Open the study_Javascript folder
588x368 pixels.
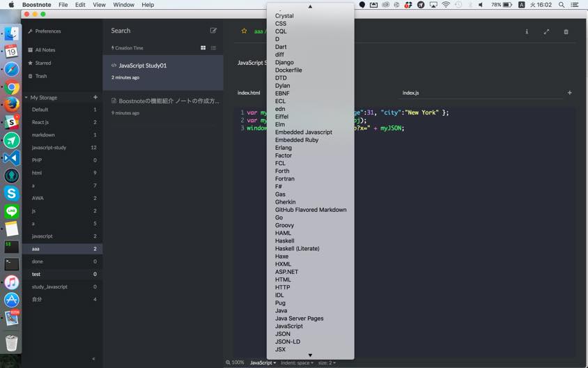(62, 286)
